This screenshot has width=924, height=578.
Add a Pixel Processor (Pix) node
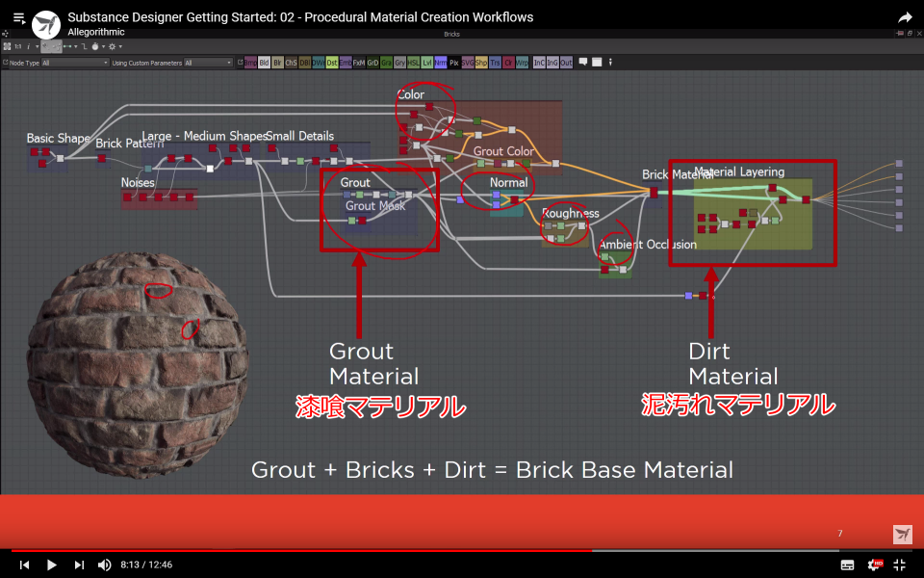point(453,63)
